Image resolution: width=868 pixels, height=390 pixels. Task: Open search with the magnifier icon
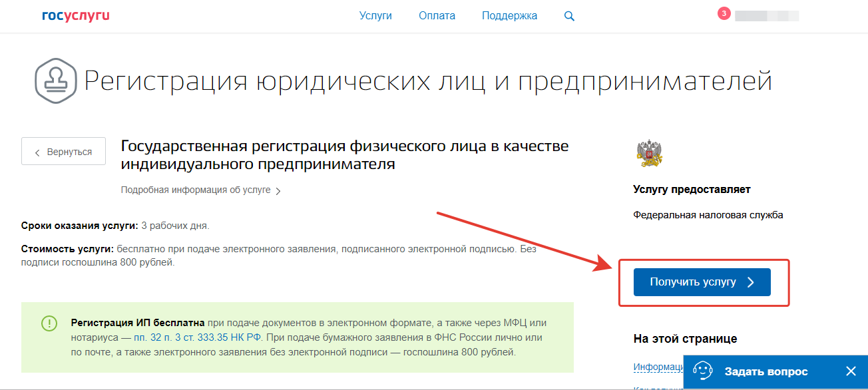tap(569, 16)
